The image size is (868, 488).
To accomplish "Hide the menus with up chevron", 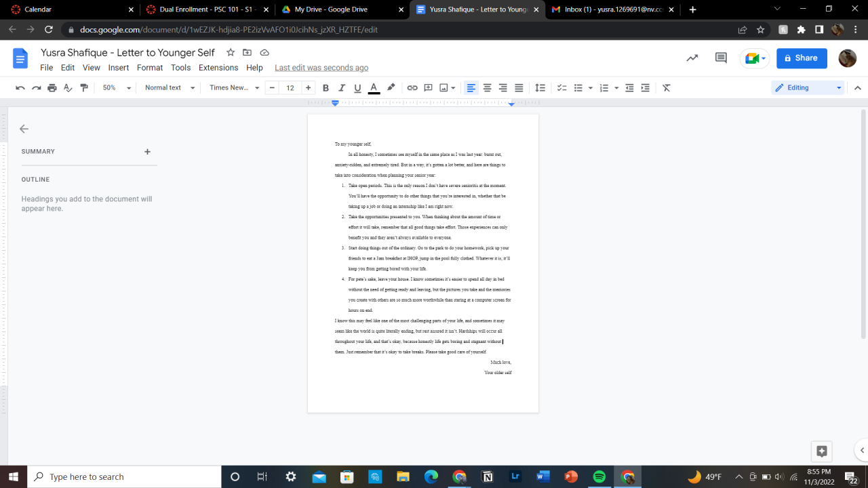I will 857,87.
